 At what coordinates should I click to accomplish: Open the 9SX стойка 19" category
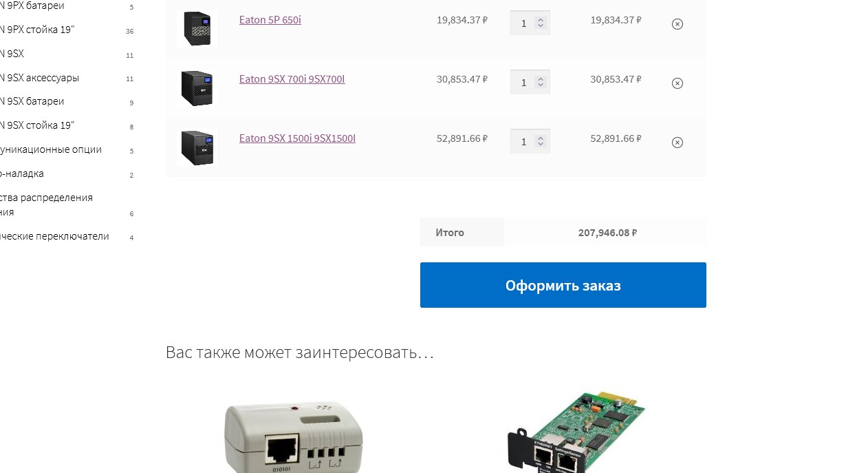pos(37,125)
